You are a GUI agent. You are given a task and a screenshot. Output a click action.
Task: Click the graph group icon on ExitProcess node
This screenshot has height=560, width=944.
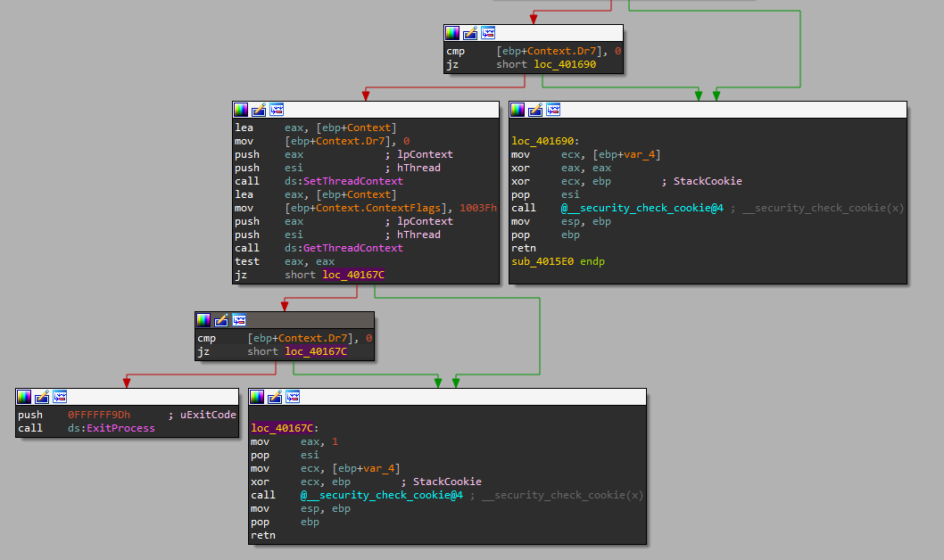coord(60,397)
